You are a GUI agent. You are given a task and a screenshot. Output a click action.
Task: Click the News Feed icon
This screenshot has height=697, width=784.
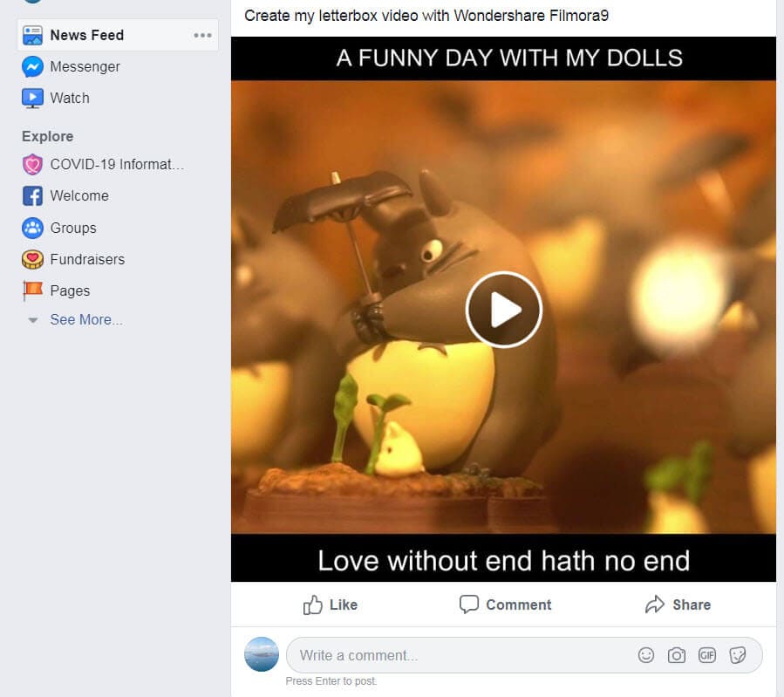tap(32, 36)
